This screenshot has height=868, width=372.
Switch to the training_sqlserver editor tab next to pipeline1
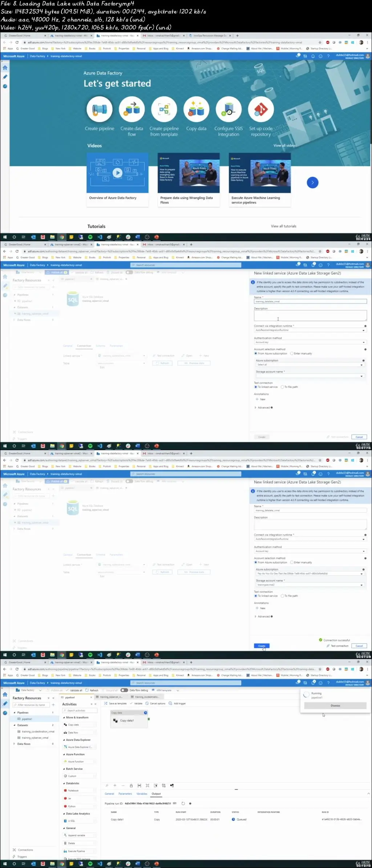110,697
